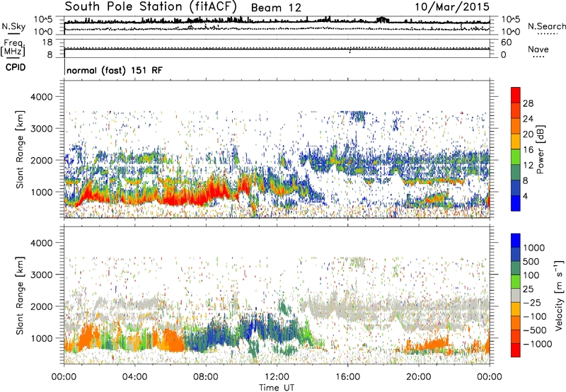Pick the blue top segment of the Velocity colorbar

pyautogui.click(x=516, y=241)
